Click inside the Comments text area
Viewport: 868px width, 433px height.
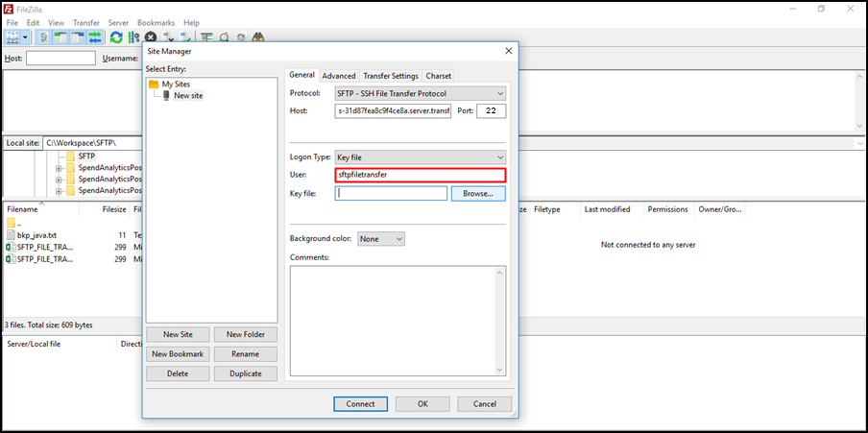click(393, 322)
